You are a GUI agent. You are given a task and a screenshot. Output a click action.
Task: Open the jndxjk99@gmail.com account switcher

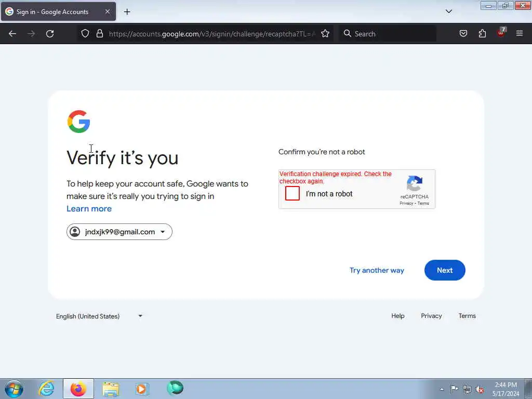click(x=119, y=232)
